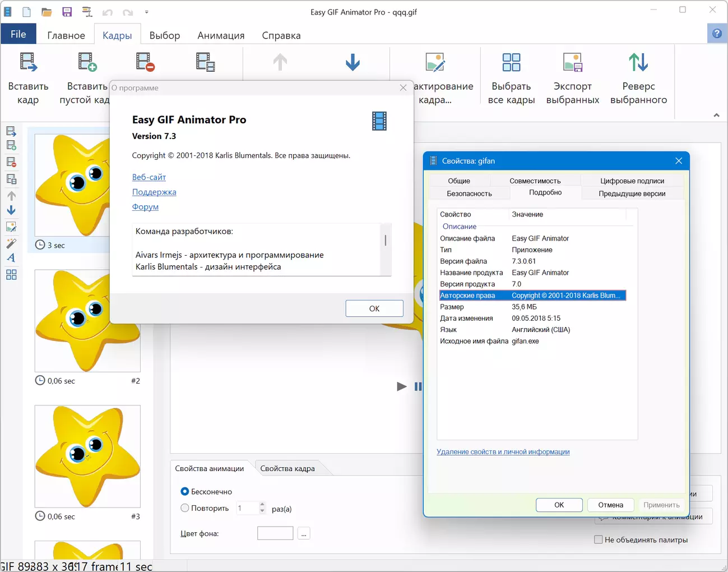Click the Цвет фона color swatch
Viewport: 728px width, 572px height.
click(x=275, y=533)
